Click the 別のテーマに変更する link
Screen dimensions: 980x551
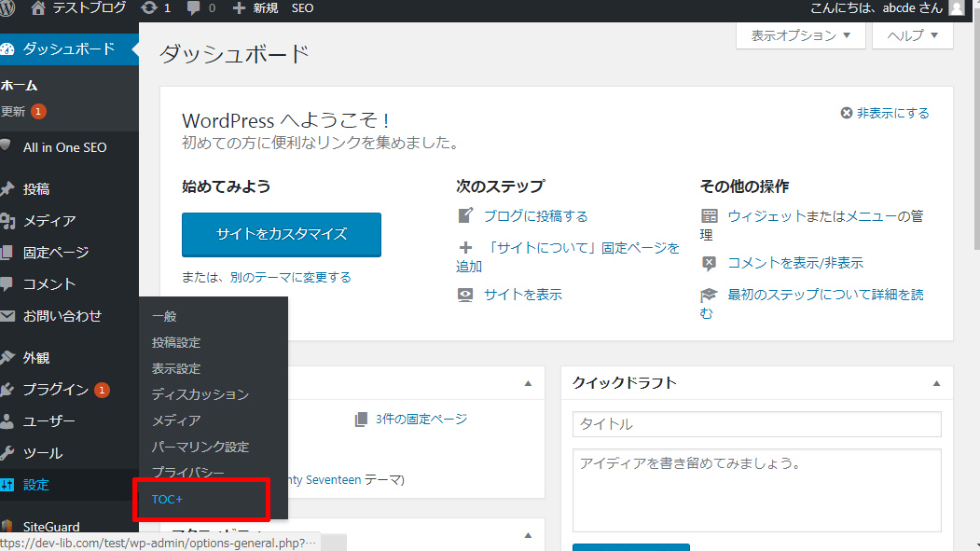(x=290, y=277)
